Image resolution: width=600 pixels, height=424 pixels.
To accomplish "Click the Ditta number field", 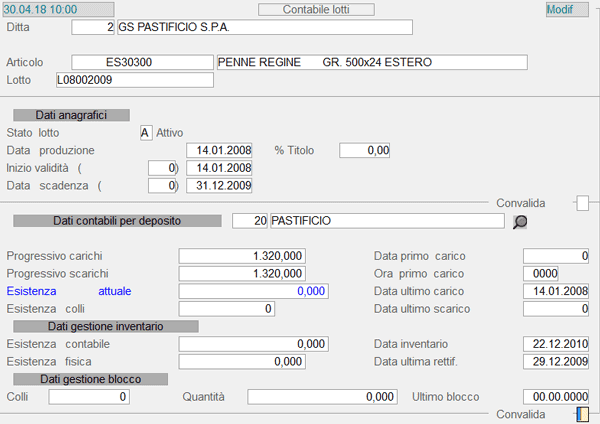I will click(95, 27).
